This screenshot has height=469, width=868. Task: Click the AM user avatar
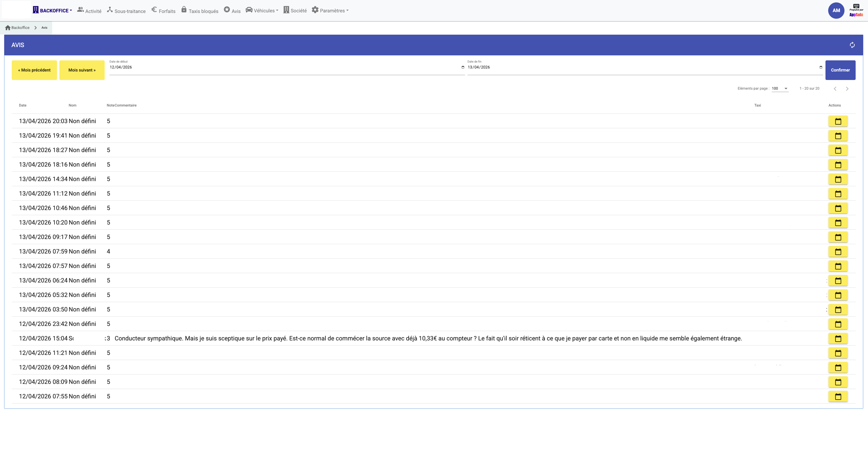(836, 11)
